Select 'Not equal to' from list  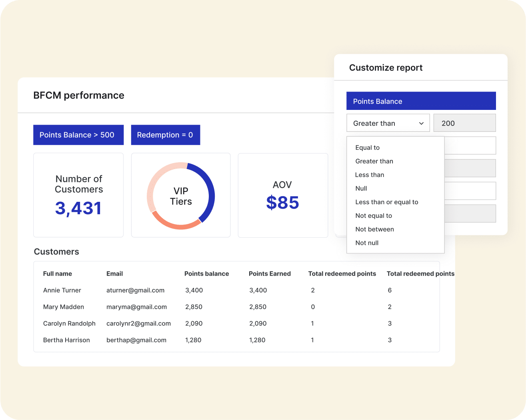[373, 215]
